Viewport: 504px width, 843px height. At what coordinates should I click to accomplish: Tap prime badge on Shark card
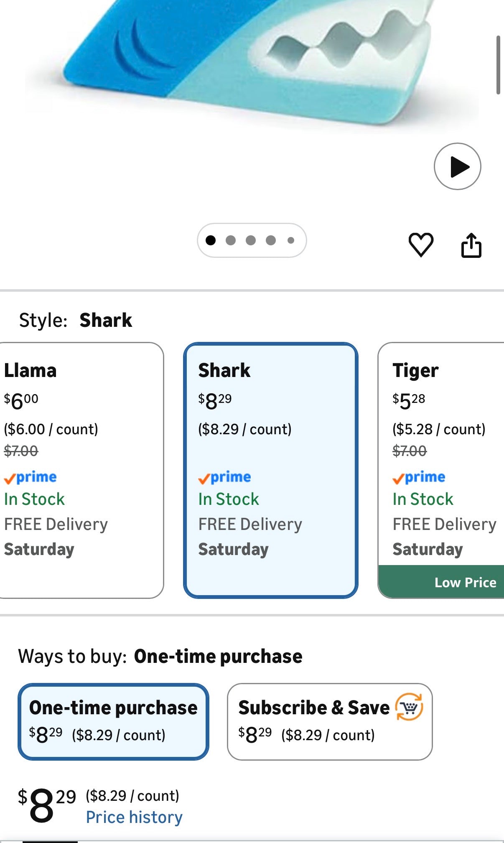225,477
